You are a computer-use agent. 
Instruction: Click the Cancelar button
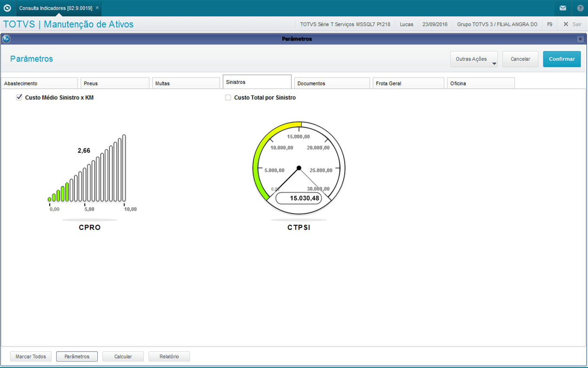coord(520,59)
